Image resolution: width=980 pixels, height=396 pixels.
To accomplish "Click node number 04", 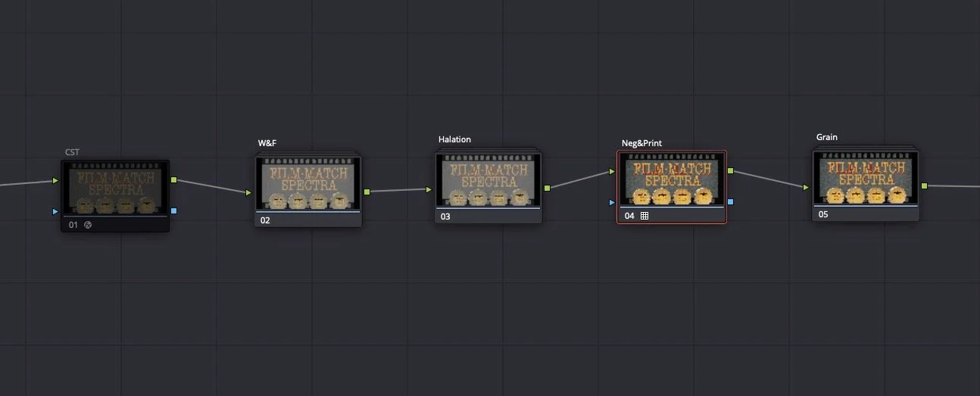I will coord(629,216).
